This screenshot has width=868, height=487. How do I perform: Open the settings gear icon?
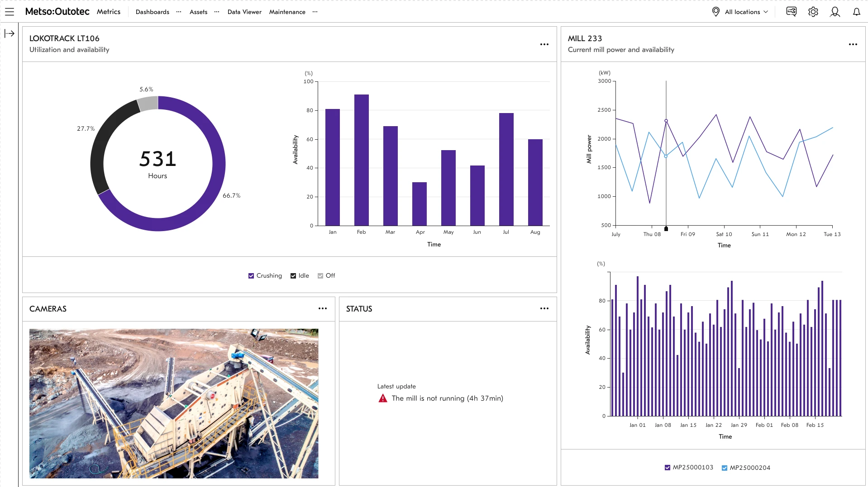click(x=813, y=12)
